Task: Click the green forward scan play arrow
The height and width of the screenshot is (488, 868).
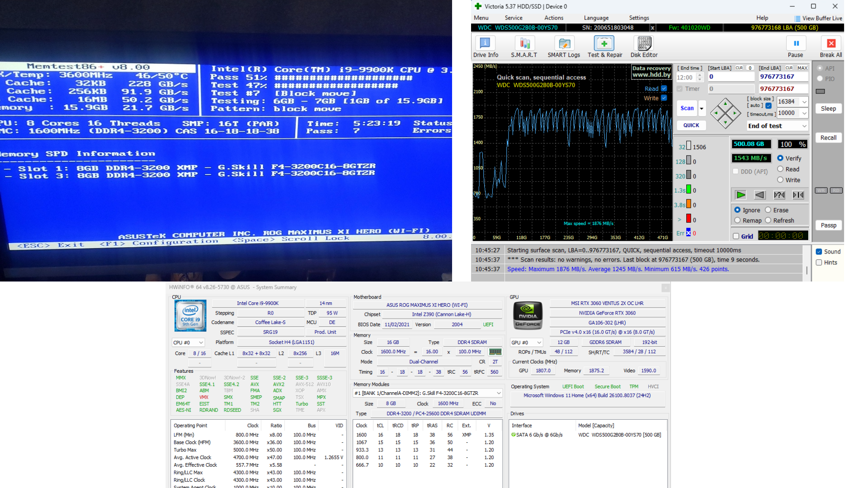Action: click(741, 195)
